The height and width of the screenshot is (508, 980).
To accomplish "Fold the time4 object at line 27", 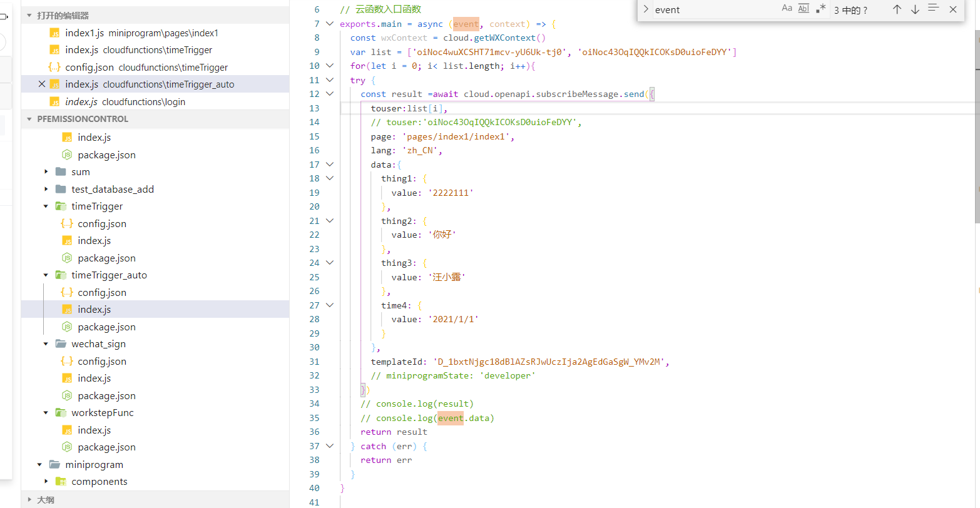I will (x=330, y=305).
